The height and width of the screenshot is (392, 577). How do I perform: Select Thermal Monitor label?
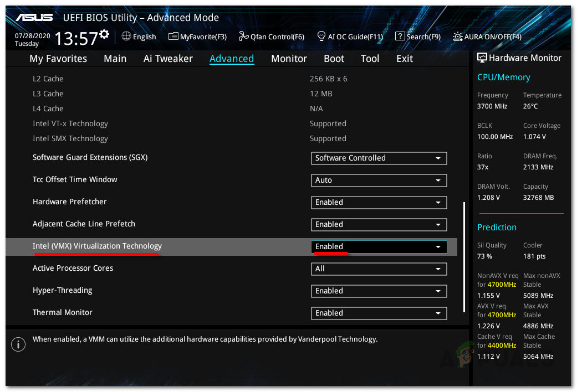pyautogui.click(x=62, y=312)
